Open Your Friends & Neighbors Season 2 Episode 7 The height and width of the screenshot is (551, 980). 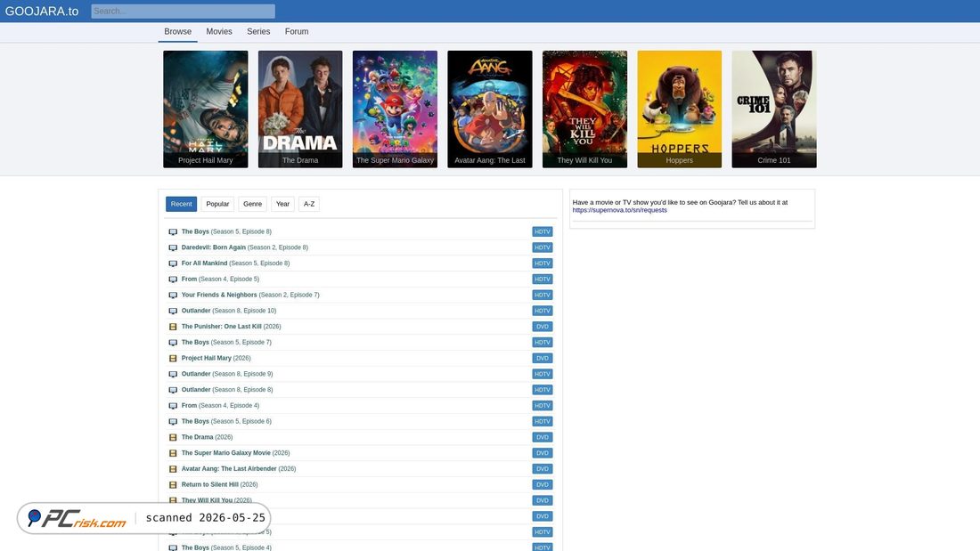[250, 295]
